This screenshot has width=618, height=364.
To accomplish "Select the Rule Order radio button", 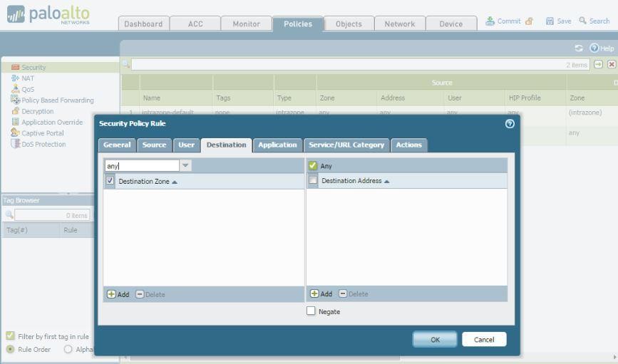I will [x=10, y=349].
